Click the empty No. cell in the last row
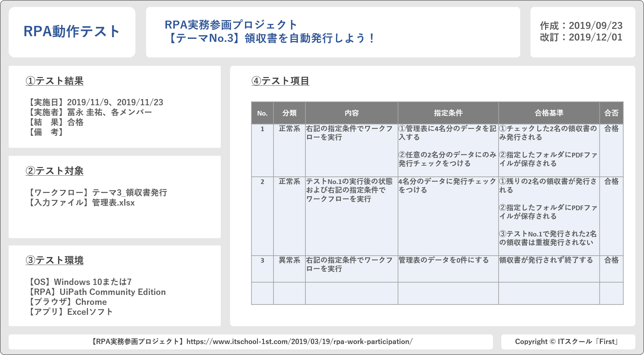Screen dimensions: 644x355 262,293
